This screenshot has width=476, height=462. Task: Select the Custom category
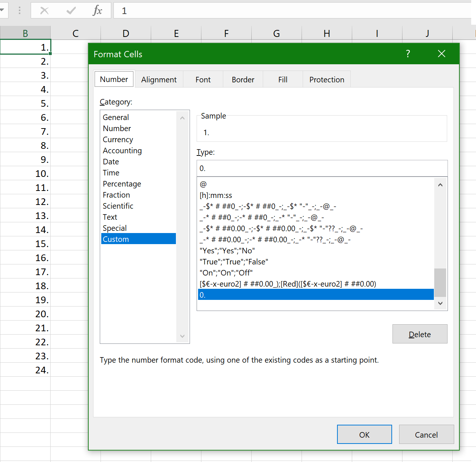(139, 239)
